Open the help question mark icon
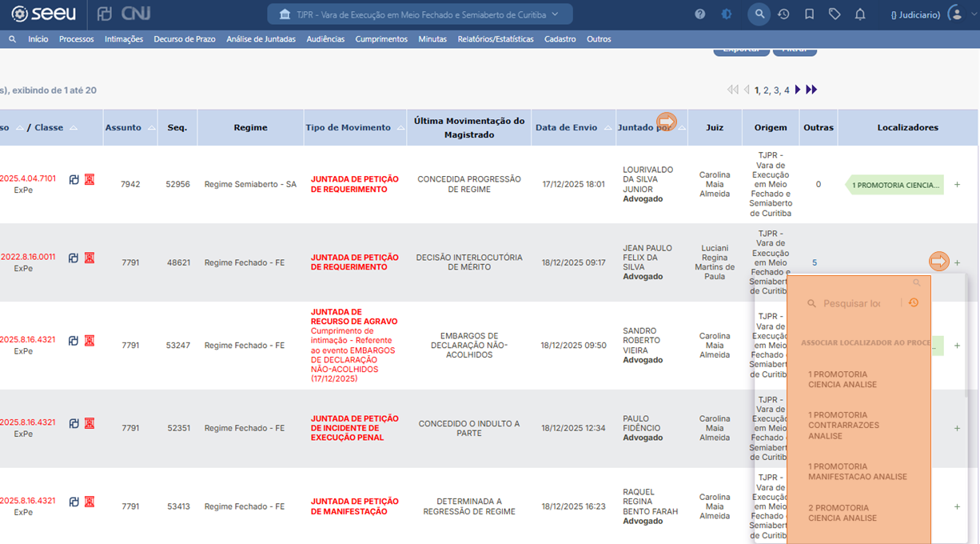 700,14
